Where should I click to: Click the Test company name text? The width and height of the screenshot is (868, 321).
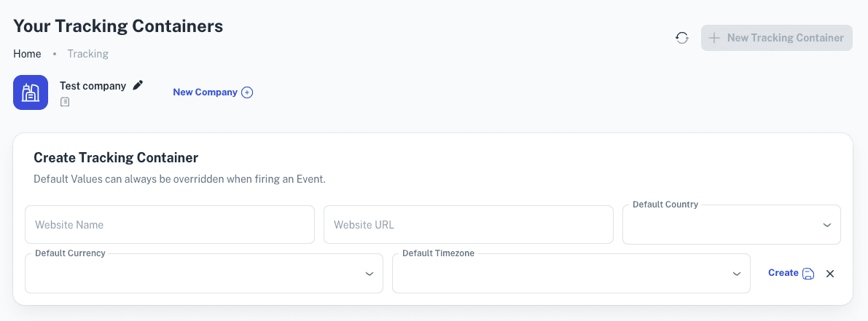pyautogui.click(x=93, y=86)
